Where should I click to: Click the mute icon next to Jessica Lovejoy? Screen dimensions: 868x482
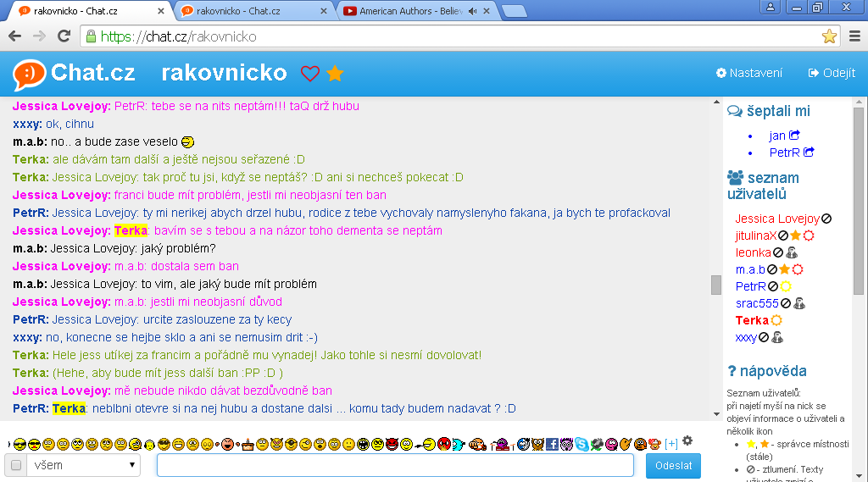click(x=826, y=219)
